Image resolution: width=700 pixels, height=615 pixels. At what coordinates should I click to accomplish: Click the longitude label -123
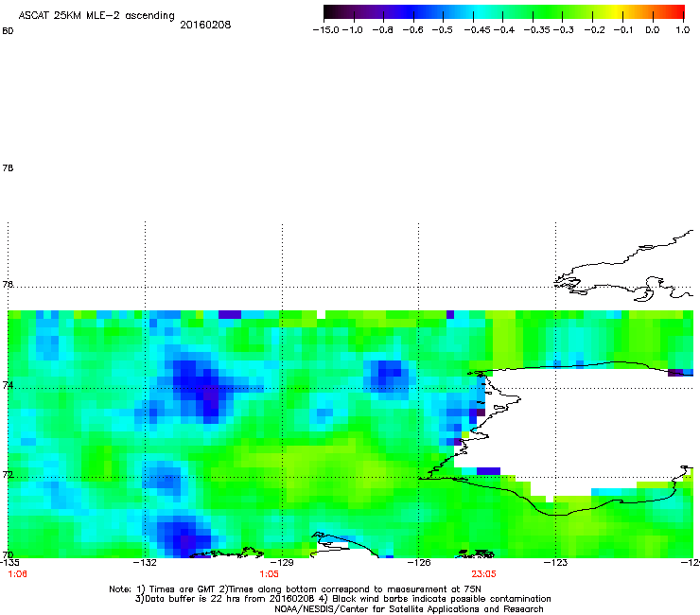click(555, 563)
